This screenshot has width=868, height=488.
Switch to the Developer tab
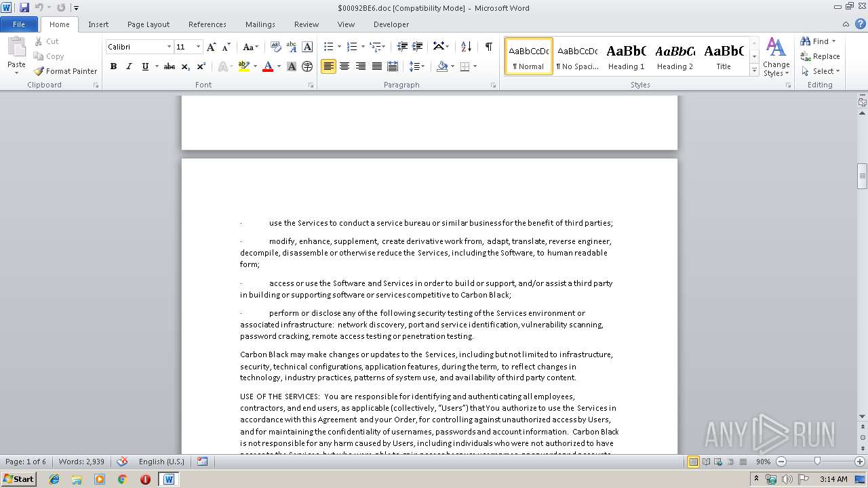391,24
